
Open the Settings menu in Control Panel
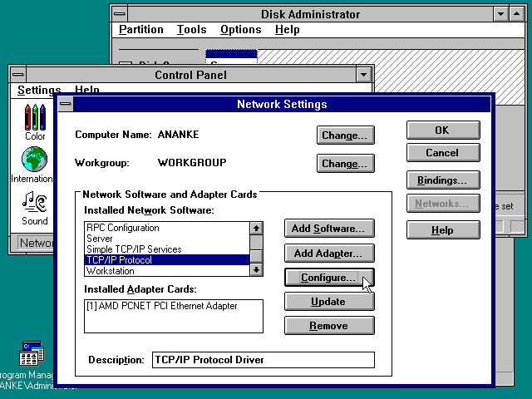[39, 91]
